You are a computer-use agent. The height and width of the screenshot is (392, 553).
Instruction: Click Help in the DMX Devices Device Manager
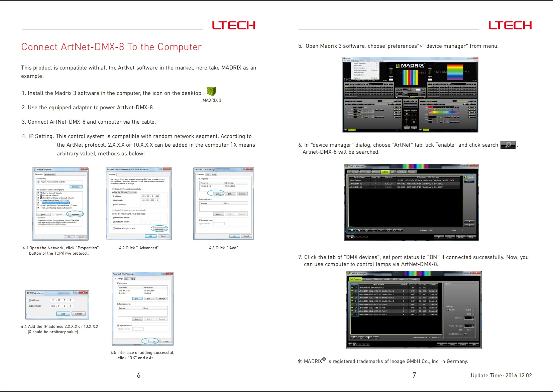pyautogui.click(x=474, y=344)
